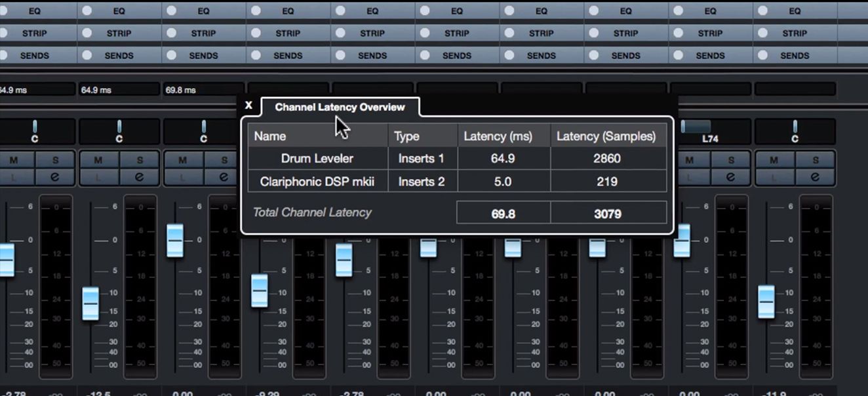
Task: Select the Channel Latency Overview tab
Action: pyautogui.click(x=340, y=107)
